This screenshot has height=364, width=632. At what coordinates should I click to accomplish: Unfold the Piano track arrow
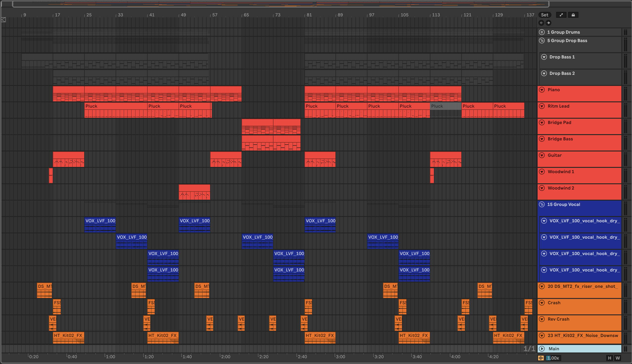pyautogui.click(x=542, y=90)
